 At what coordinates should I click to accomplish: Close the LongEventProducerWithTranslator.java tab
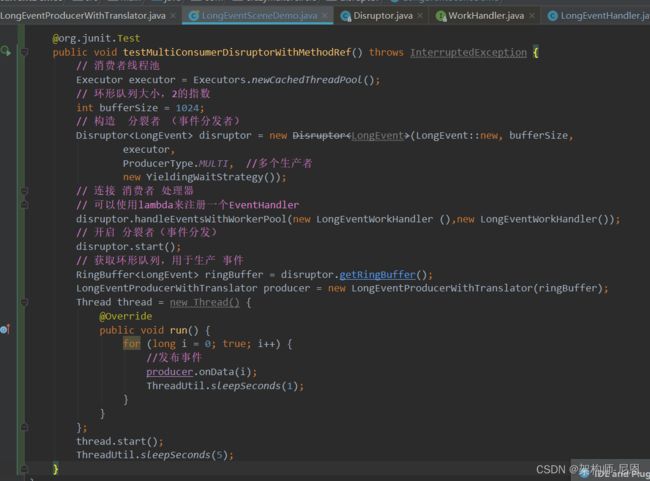(x=173, y=16)
